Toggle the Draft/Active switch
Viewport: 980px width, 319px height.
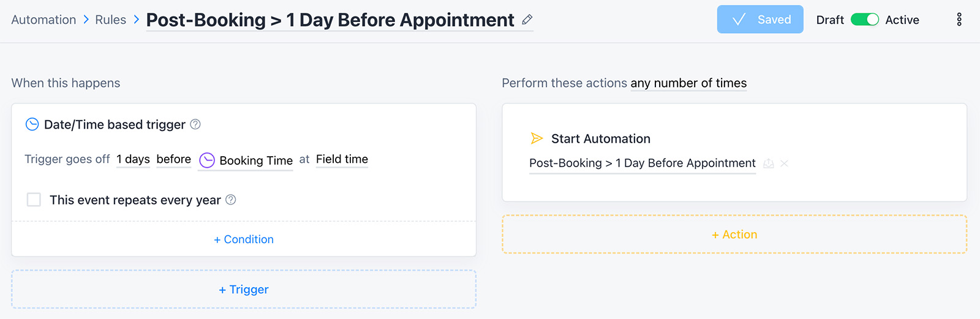(865, 20)
